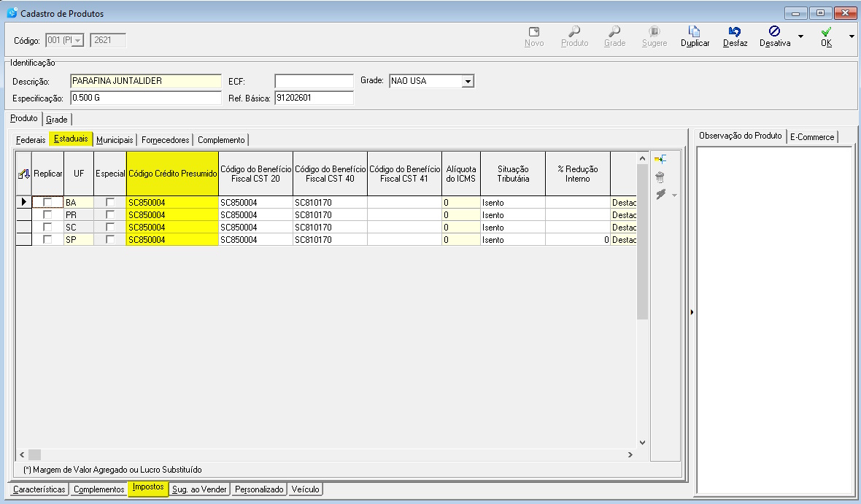Viewport: 861px width, 504px height.
Task: Open the Fornecedores tab
Action: click(x=166, y=140)
